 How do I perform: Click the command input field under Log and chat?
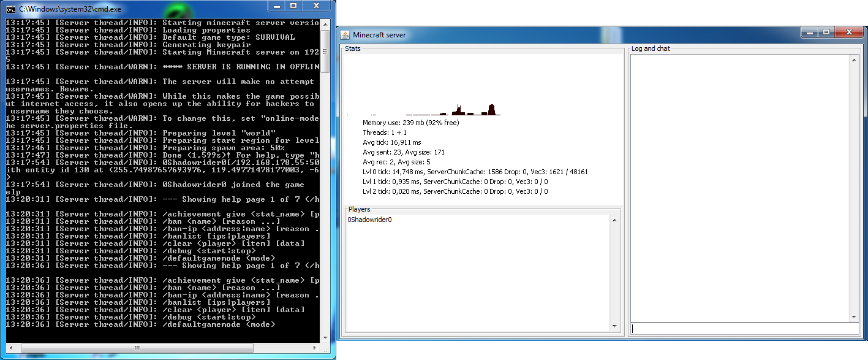coord(744,329)
